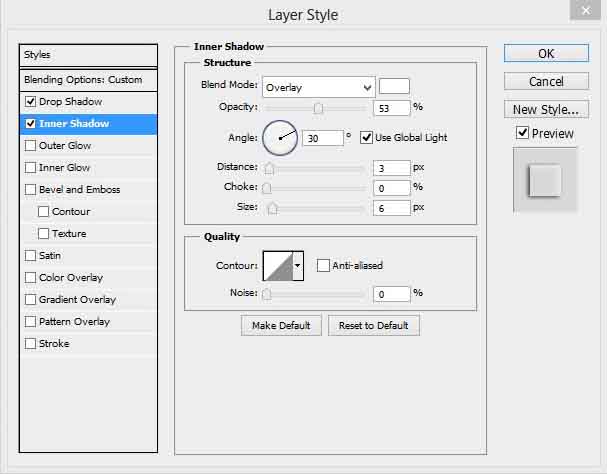Click the Make Default button
The height and width of the screenshot is (474, 607).
pyautogui.click(x=281, y=325)
